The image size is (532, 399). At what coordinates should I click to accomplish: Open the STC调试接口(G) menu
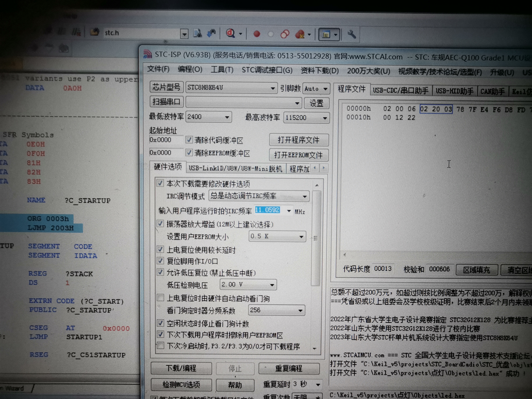267,70
